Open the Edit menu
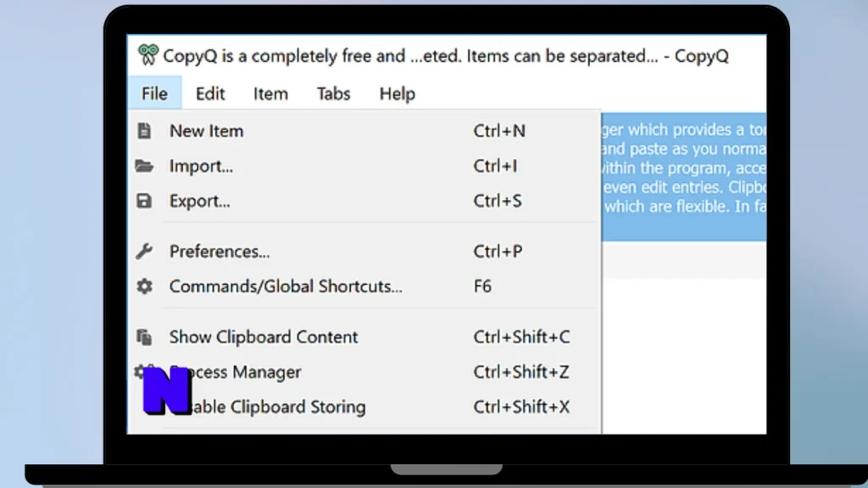 click(210, 93)
